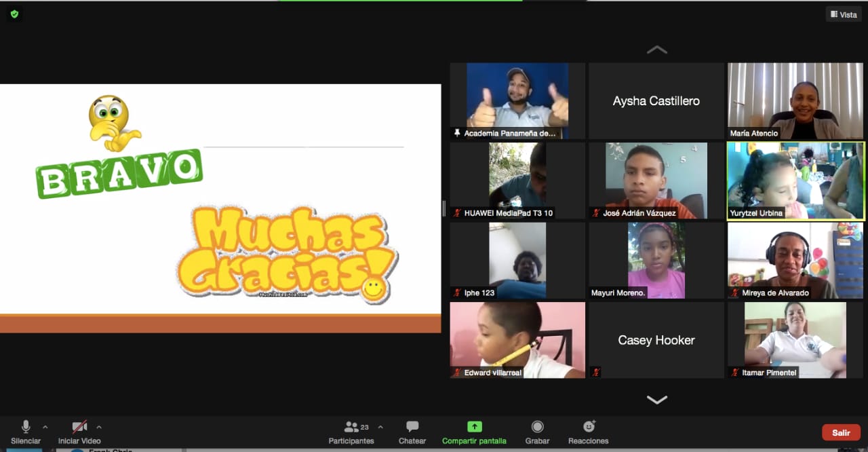Viewport: 868px width, 452px height.
Task: Open the Participantes panel icon
Action: (x=351, y=427)
